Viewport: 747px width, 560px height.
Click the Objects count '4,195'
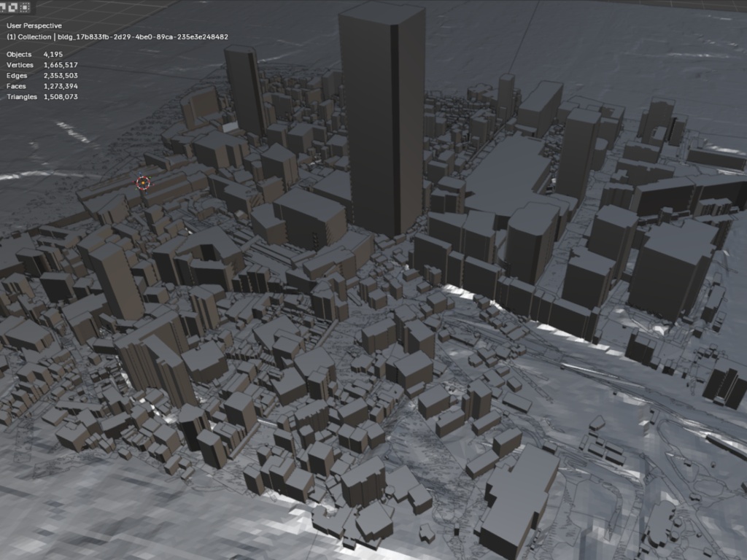pyautogui.click(x=53, y=54)
